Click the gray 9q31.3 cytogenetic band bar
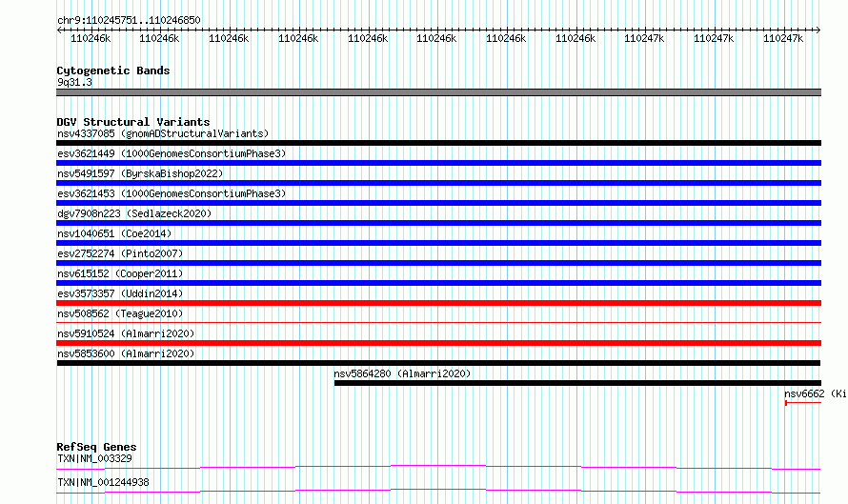The height and width of the screenshot is (504, 848). click(438, 92)
